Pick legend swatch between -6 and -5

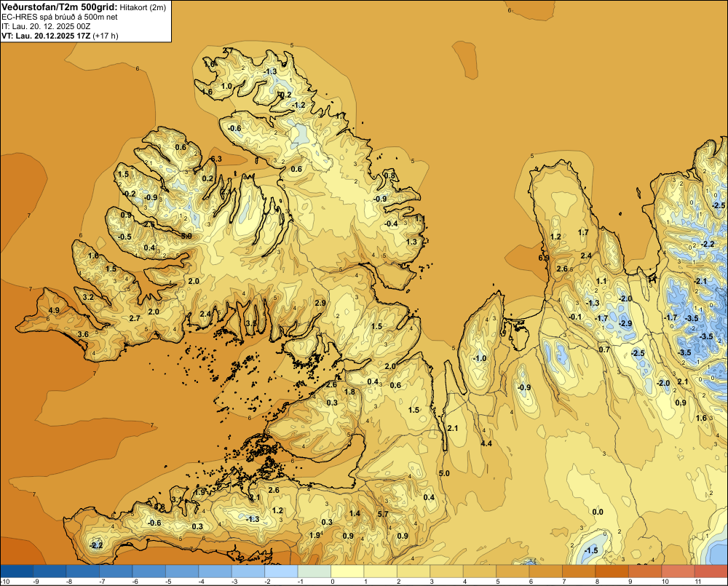pyautogui.click(x=149, y=571)
